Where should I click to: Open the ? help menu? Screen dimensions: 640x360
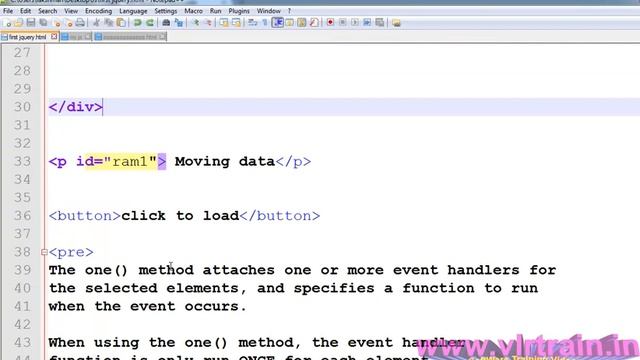click(x=289, y=11)
